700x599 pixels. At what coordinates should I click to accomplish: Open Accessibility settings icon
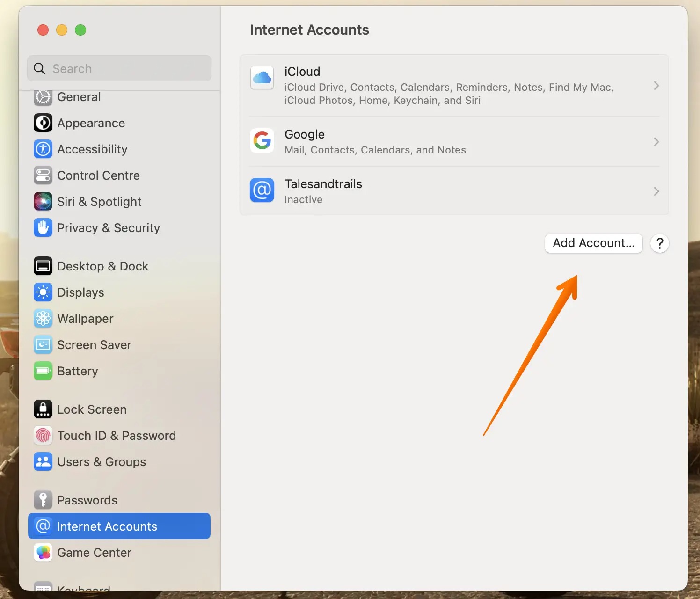point(43,149)
